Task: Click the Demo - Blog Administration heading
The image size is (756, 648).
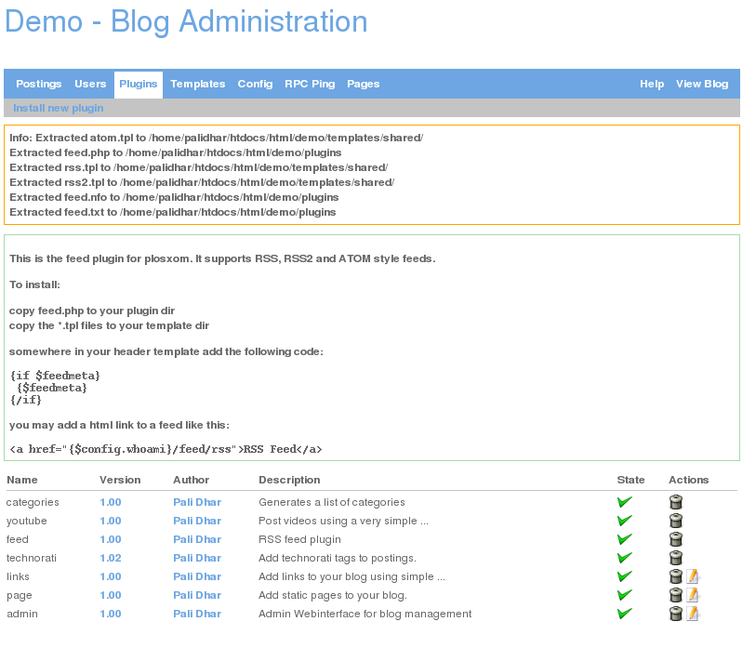Action: 186,21
